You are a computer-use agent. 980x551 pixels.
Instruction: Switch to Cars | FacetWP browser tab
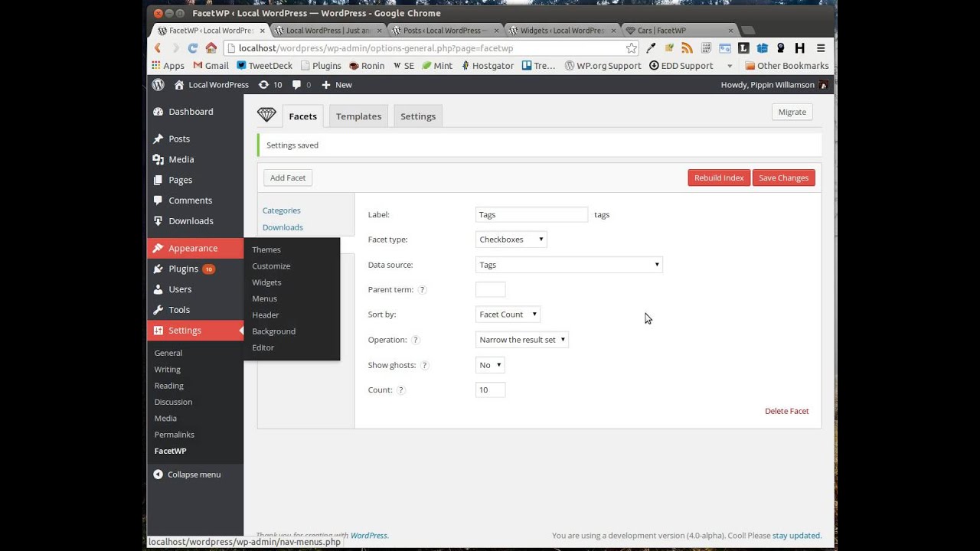tap(678, 31)
